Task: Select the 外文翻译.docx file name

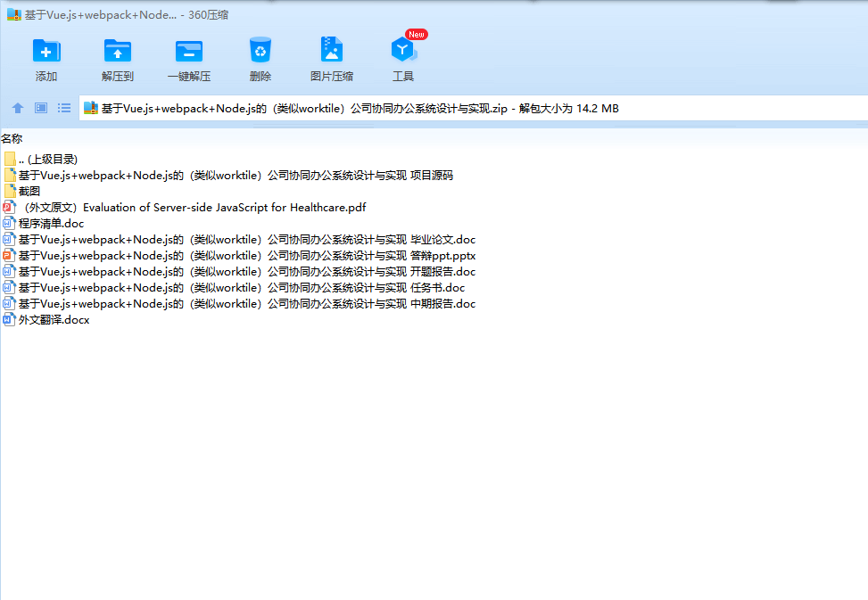Action: 54,320
